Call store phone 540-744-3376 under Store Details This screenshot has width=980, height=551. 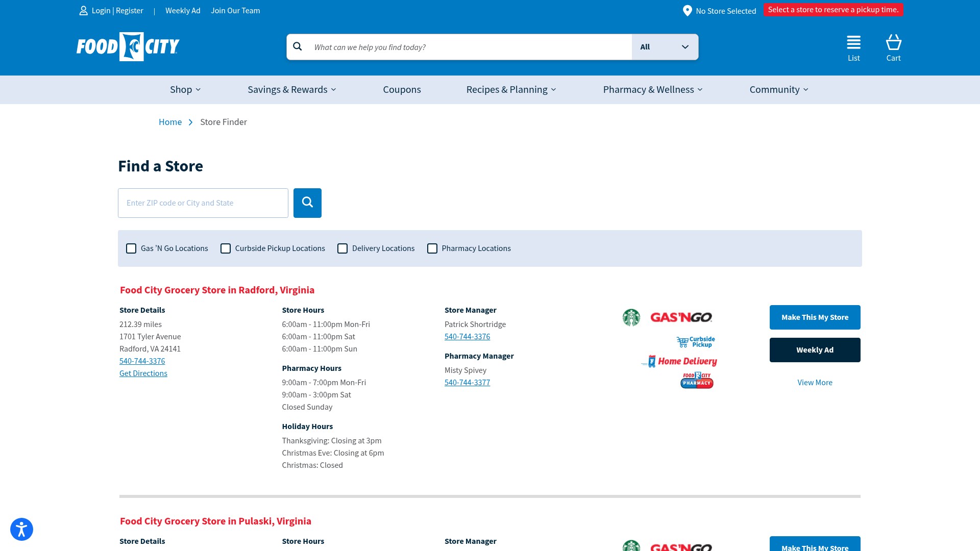coord(142,361)
